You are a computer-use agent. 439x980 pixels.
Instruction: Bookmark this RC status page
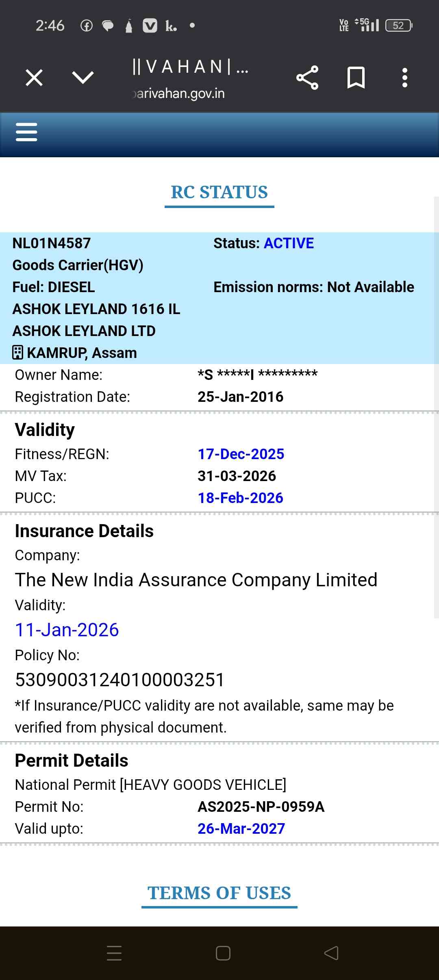(x=356, y=78)
